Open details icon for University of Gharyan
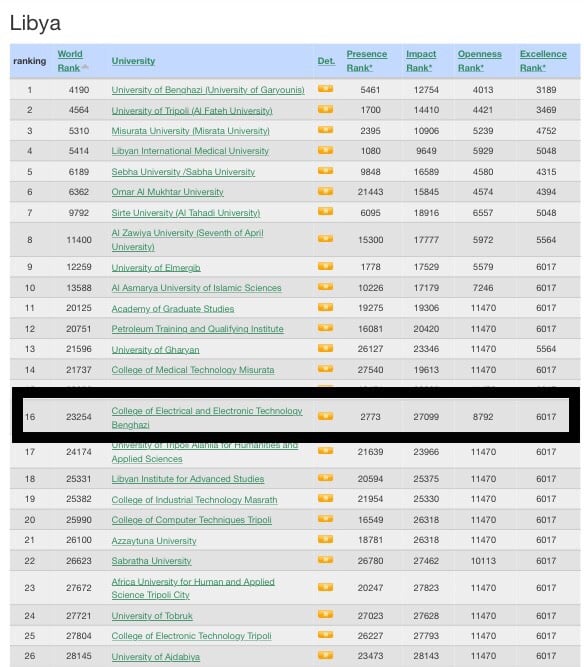 point(325,348)
